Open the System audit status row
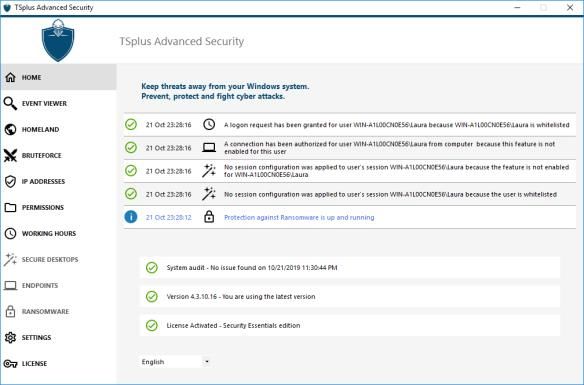Viewport: 584px width, 385px height. [x=350, y=267]
